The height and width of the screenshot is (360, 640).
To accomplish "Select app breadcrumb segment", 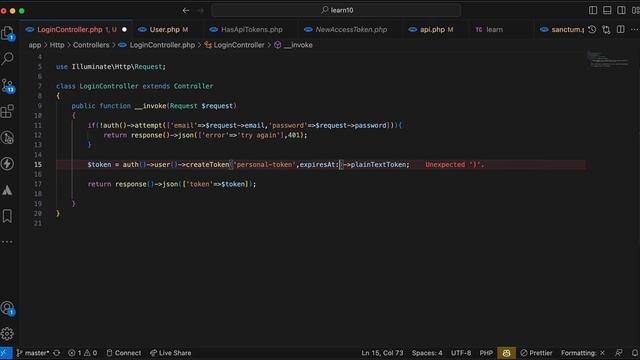I will pyautogui.click(x=35, y=45).
